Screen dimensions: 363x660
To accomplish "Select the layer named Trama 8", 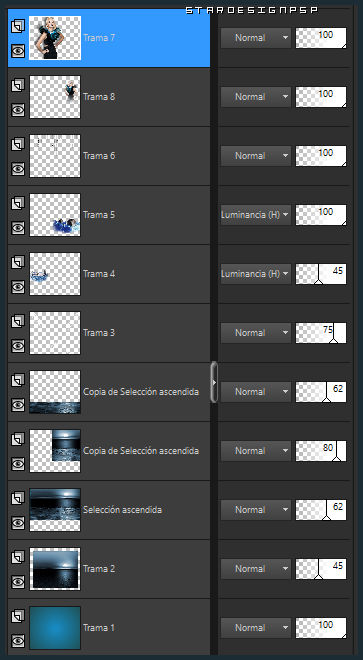I will [x=99, y=97].
